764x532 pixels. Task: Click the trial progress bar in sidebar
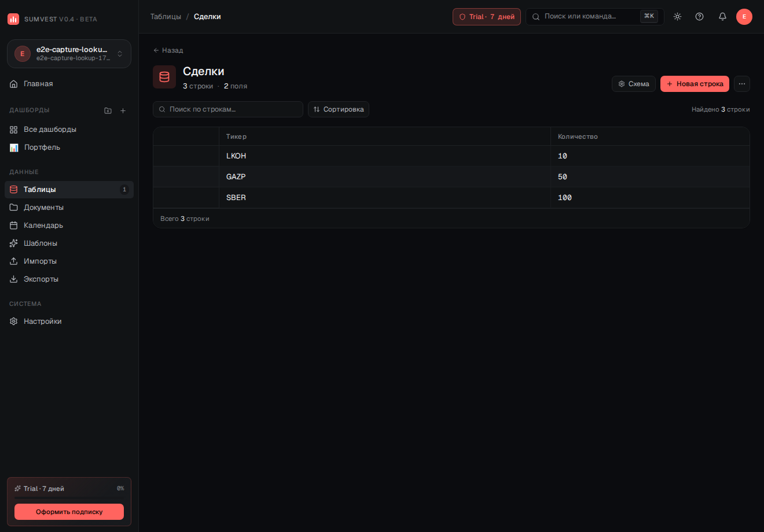click(x=69, y=498)
